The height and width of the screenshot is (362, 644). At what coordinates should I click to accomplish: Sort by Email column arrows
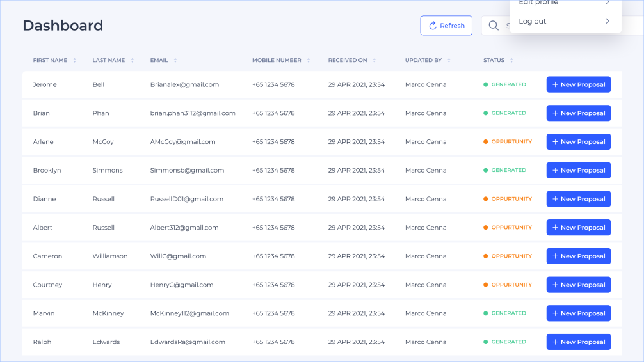pyautogui.click(x=175, y=61)
